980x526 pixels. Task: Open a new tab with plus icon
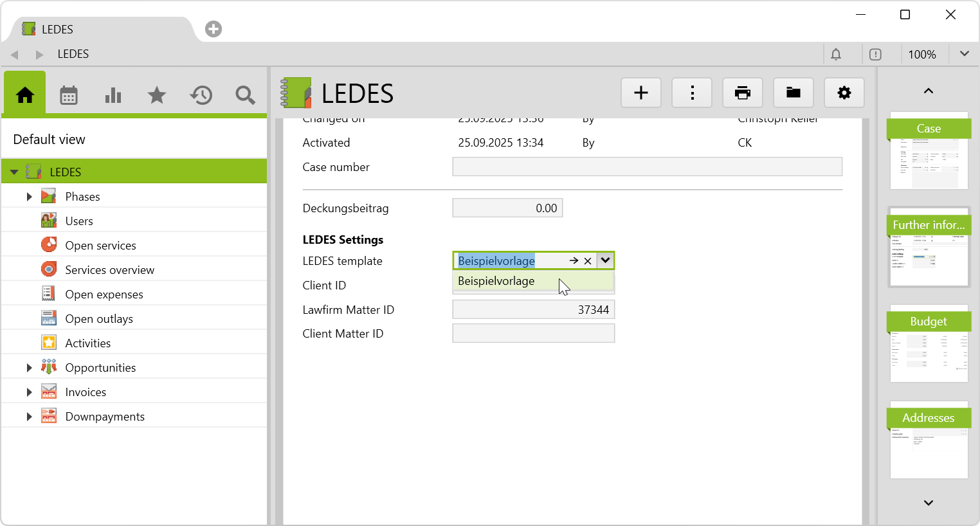point(213,29)
